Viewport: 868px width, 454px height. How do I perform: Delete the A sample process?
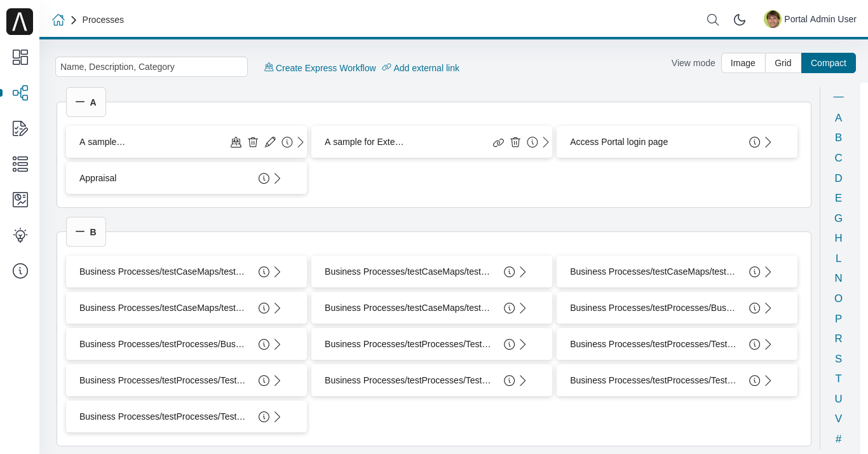point(253,142)
